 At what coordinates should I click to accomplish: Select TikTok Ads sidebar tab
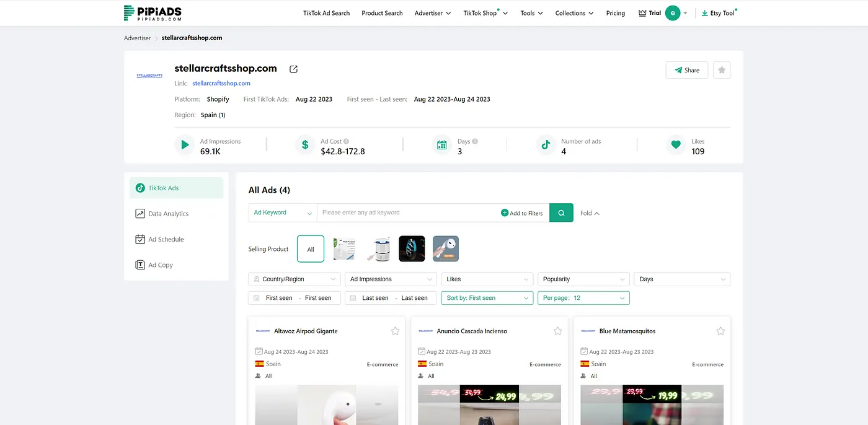176,188
